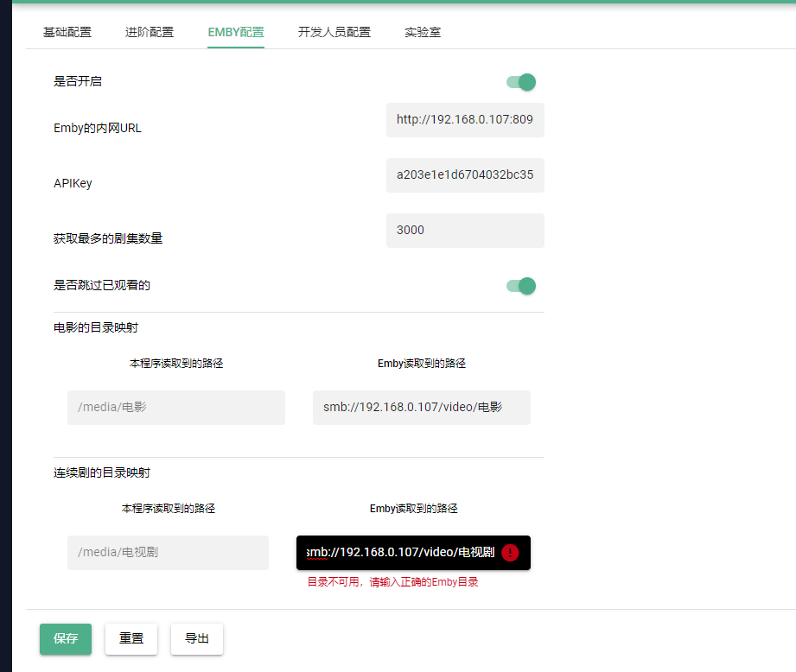Select the Emby movie smb path field
Viewport: 796px width, 672px height.
tap(421, 407)
